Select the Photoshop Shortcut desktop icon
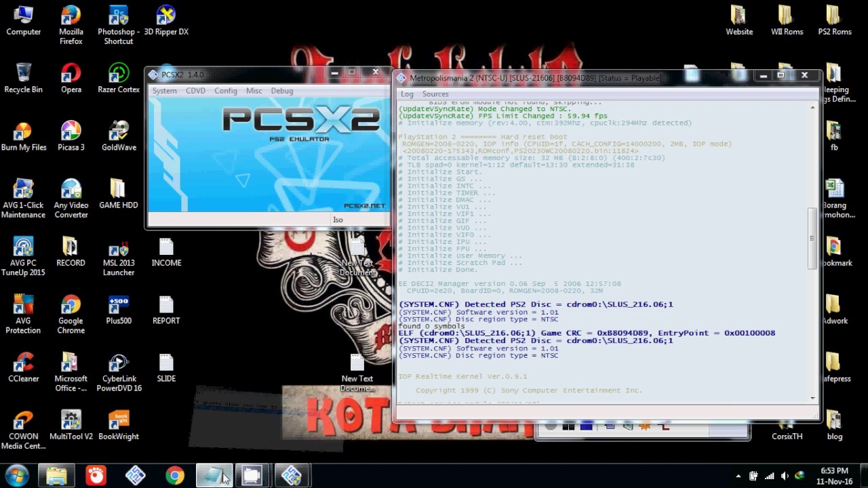Image resolution: width=868 pixels, height=488 pixels. pyautogui.click(x=119, y=26)
